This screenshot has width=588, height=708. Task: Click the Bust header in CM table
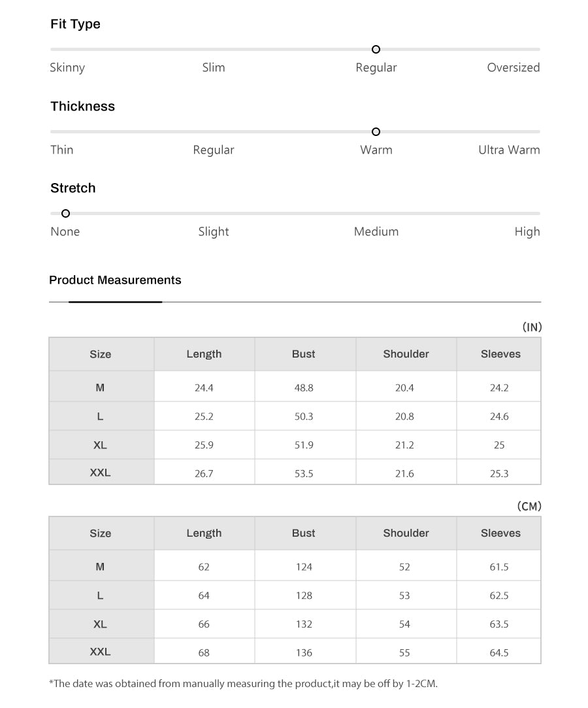click(x=304, y=533)
